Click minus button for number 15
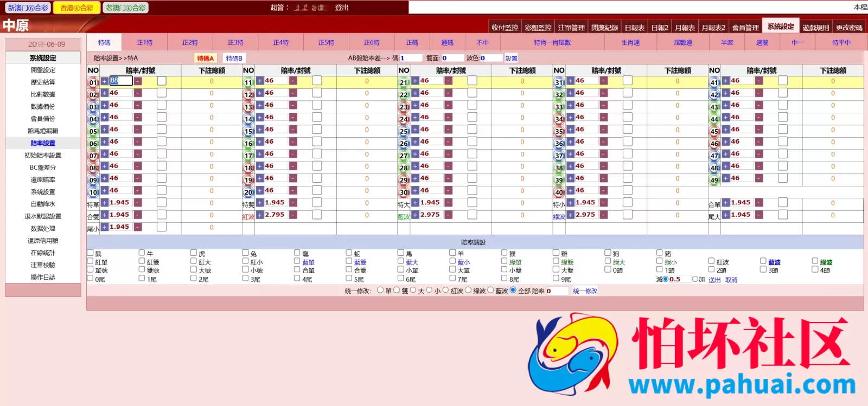This screenshot has width=868, height=406. click(293, 130)
